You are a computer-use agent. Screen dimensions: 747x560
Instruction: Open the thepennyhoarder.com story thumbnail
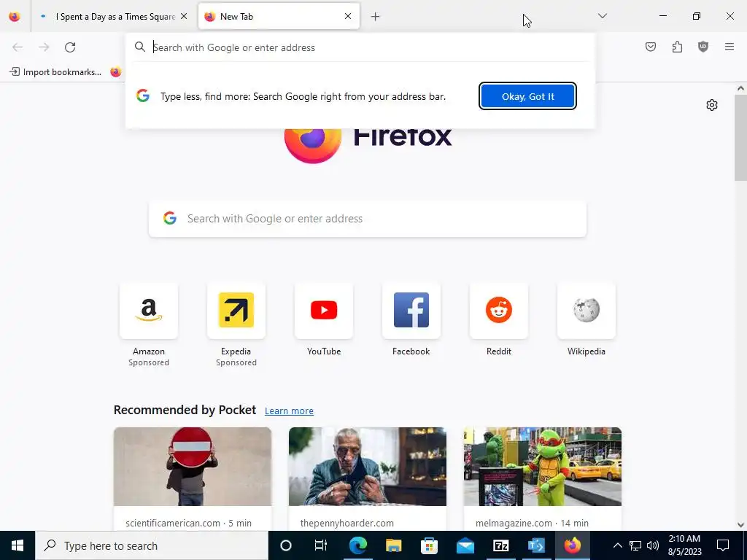(368, 467)
